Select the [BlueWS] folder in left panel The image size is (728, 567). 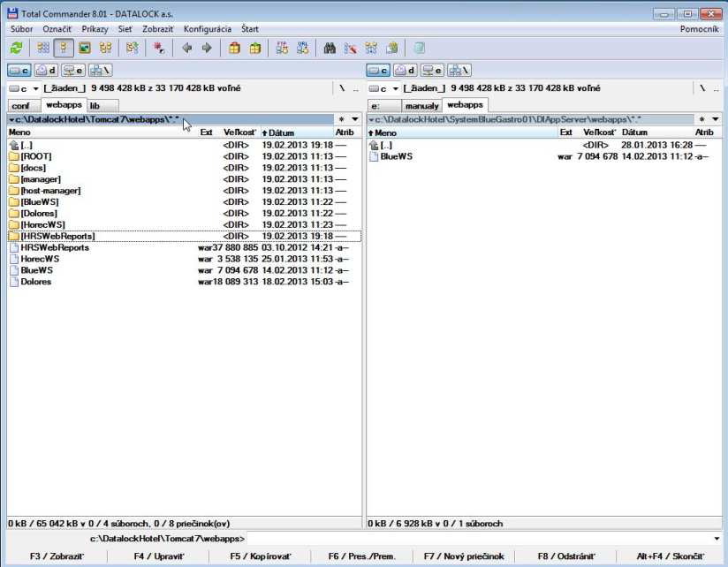pos(40,202)
